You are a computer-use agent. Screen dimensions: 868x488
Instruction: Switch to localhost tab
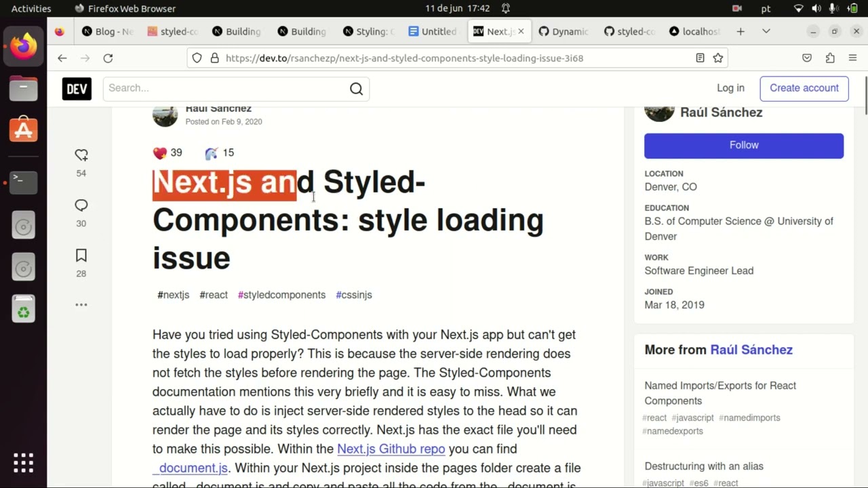click(x=694, y=31)
